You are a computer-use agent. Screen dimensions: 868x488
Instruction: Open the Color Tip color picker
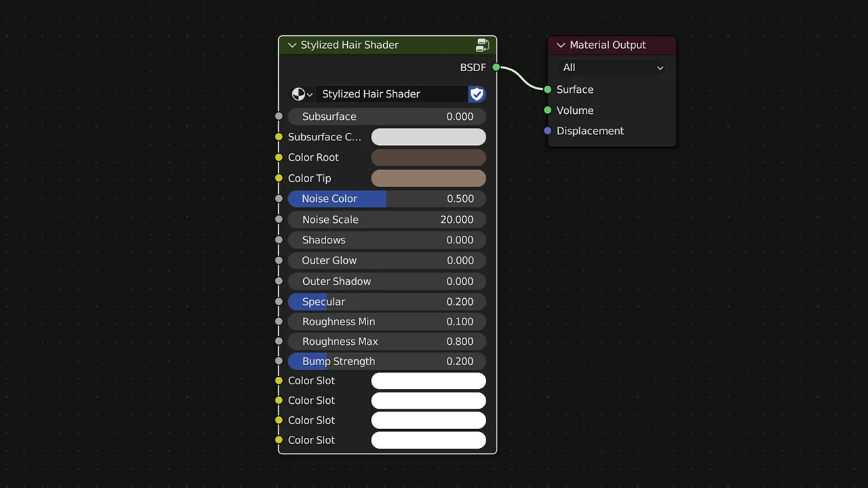(x=428, y=178)
